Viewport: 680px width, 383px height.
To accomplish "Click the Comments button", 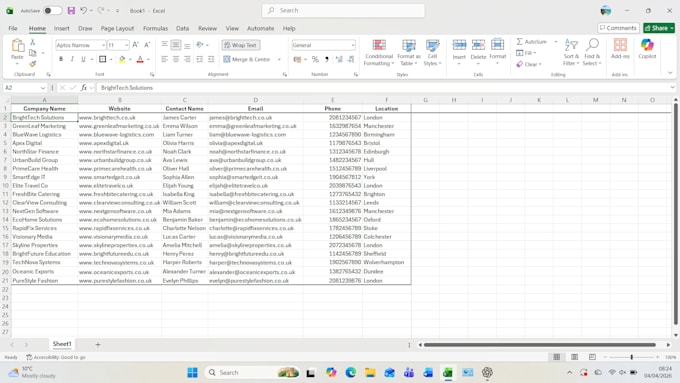I will (x=618, y=28).
